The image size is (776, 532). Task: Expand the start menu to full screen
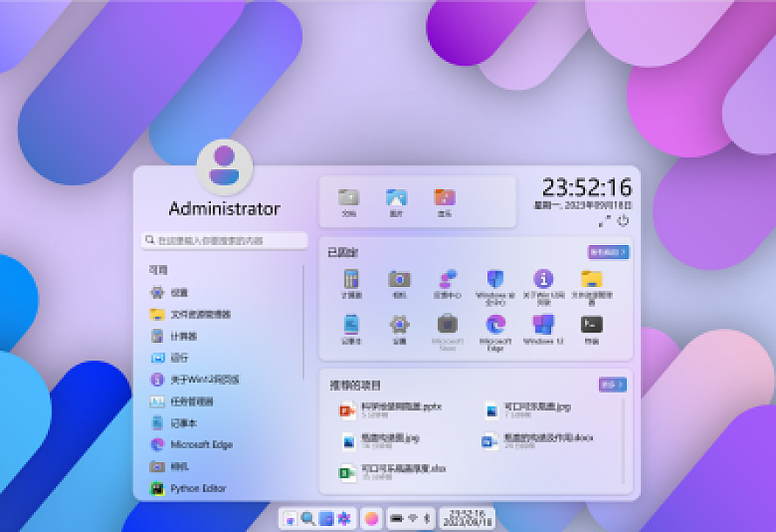[x=604, y=222]
